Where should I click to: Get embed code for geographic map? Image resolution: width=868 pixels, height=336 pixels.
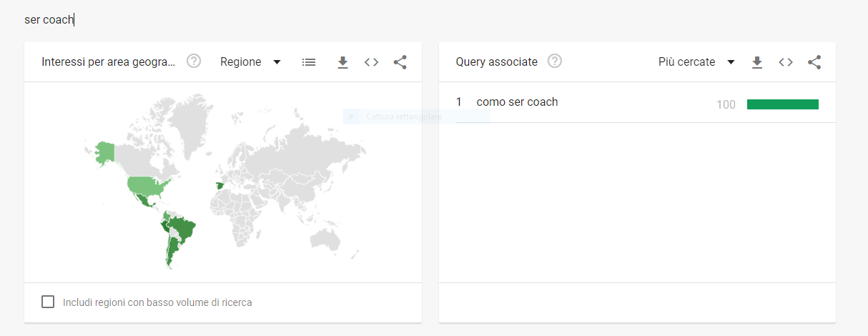point(371,62)
